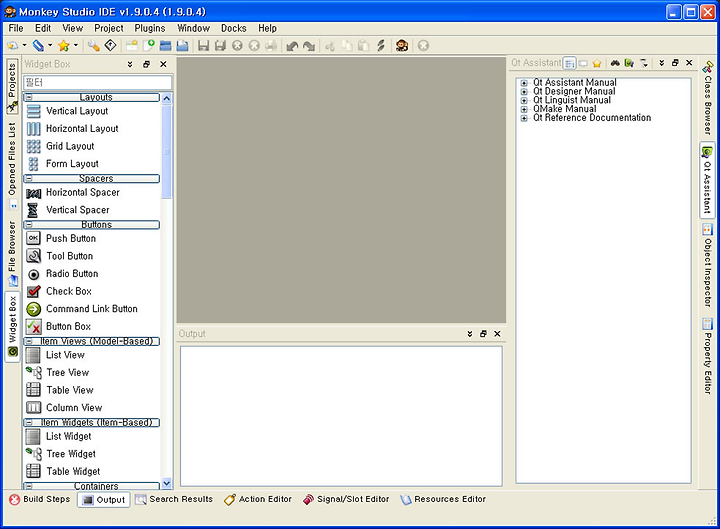The width and height of the screenshot is (720, 529).
Task: Expand QMake Manual tree node
Action: [x=524, y=109]
